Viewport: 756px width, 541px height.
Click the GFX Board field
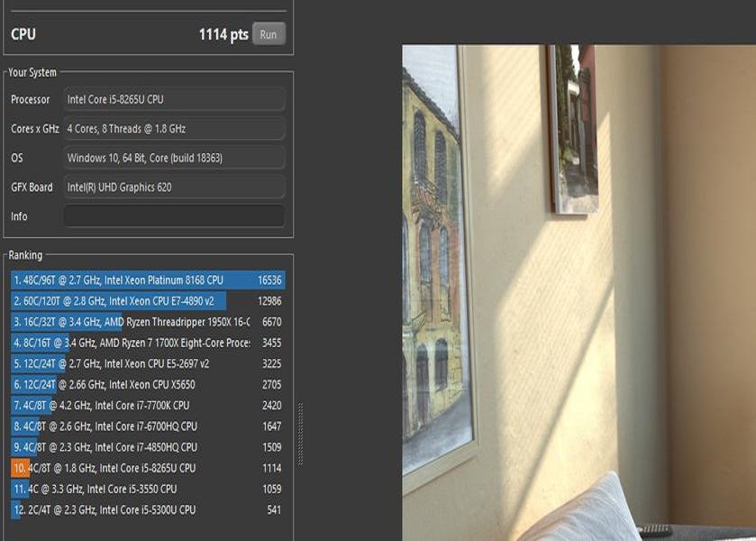point(174,188)
